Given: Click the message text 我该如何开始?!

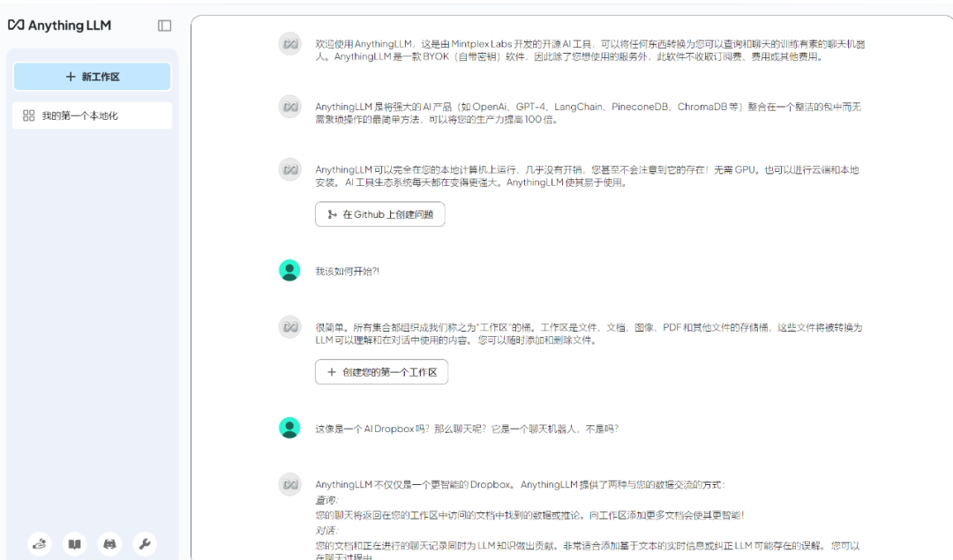Looking at the screenshot, I should pyautogui.click(x=347, y=272).
